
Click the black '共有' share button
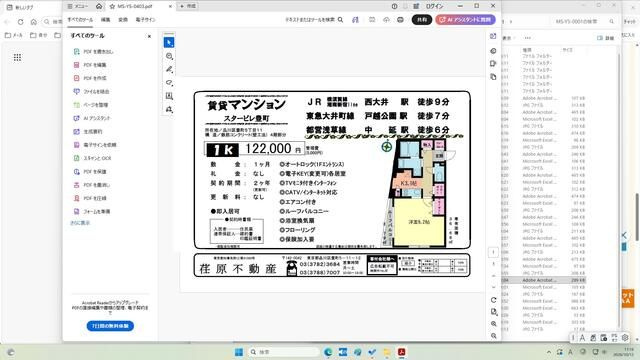[x=422, y=20]
